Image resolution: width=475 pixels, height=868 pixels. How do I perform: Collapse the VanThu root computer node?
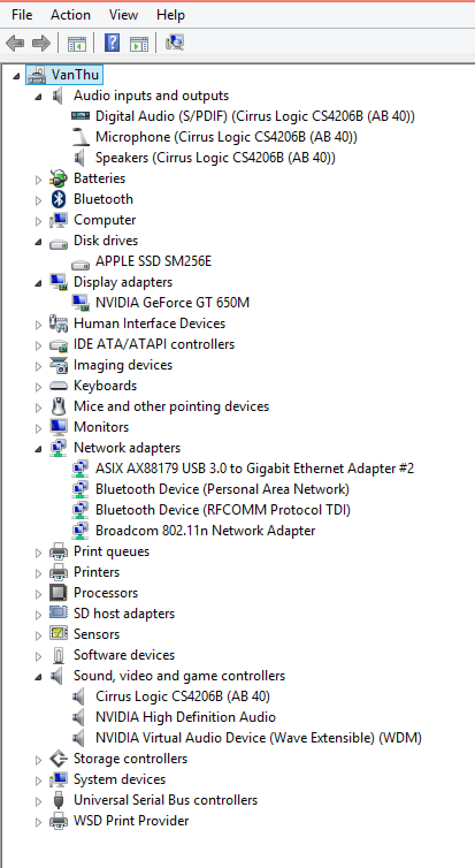pyautogui.click(x=16, y=76)
